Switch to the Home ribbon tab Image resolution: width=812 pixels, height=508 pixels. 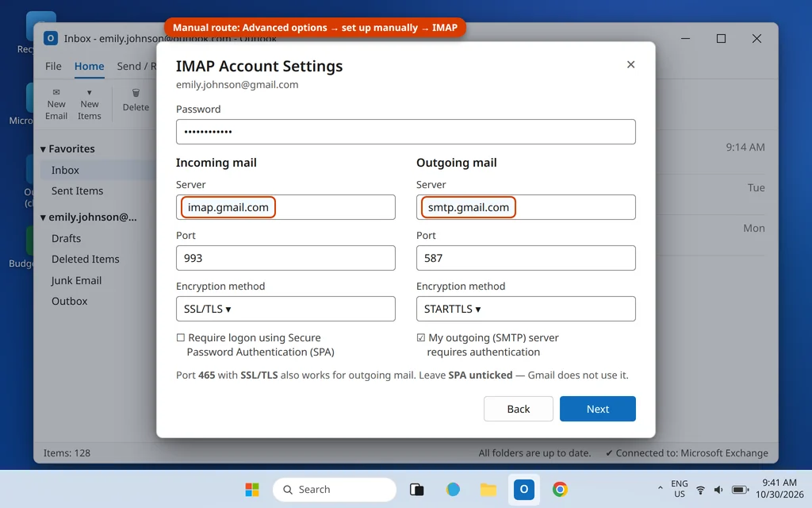pos(89,67)
